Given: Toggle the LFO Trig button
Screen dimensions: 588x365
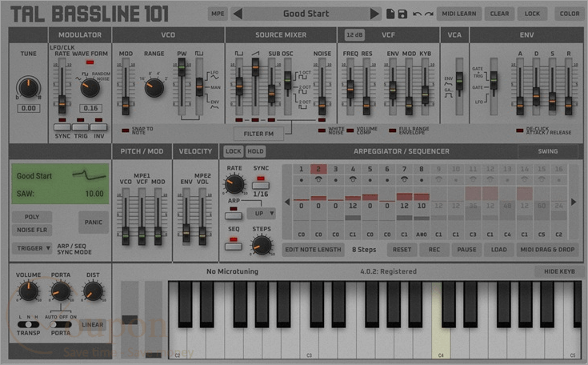Looking at the screenshot, I should (x=80, y=127).
